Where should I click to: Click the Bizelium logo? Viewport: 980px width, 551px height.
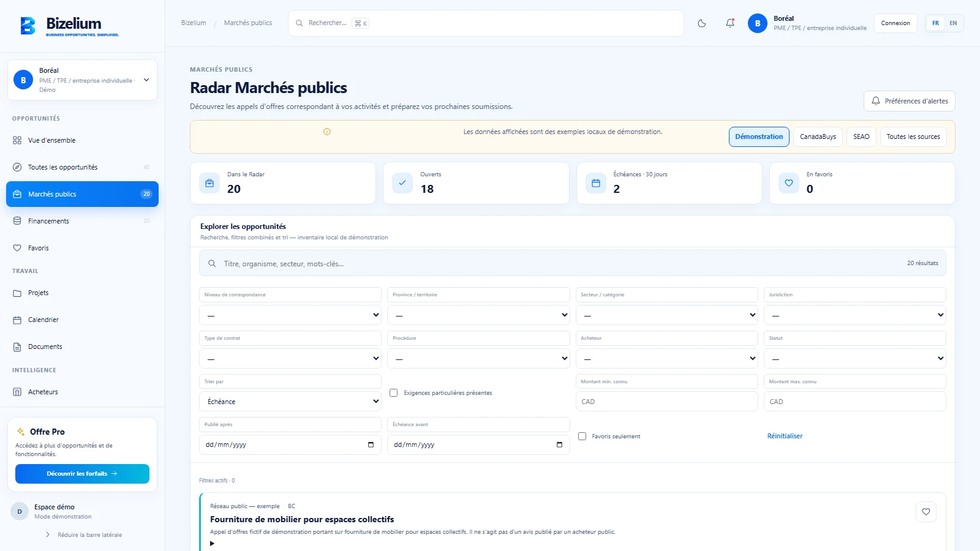[70, 26]
